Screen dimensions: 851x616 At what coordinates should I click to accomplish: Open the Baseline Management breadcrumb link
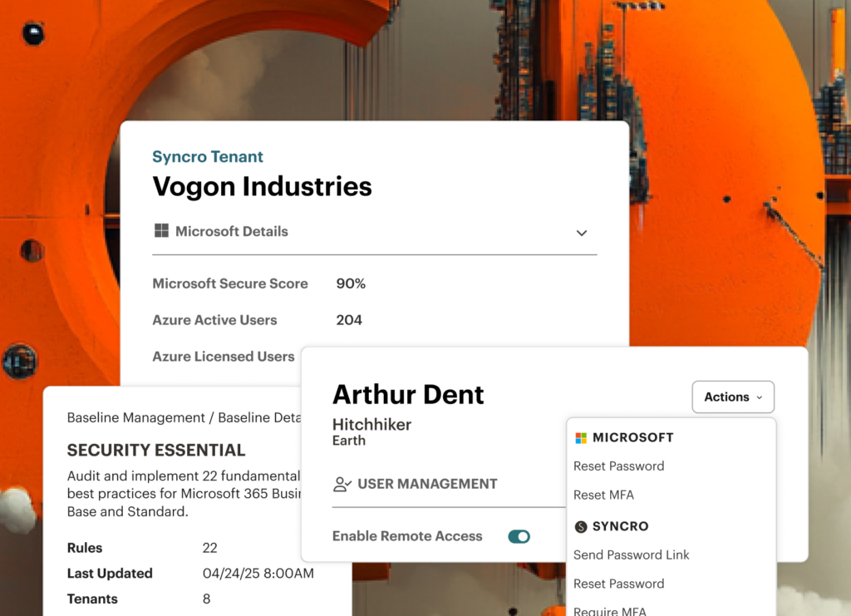pos(118,417)
